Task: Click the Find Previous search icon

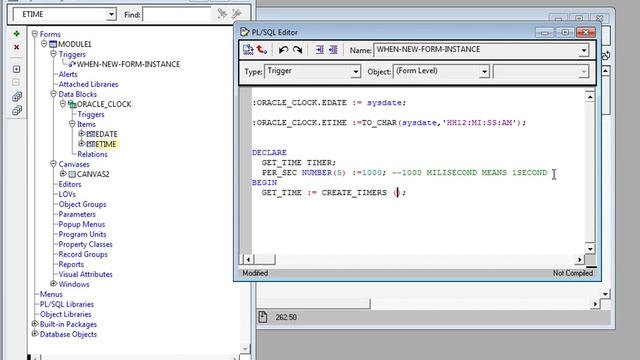Action: click(236, 14)
